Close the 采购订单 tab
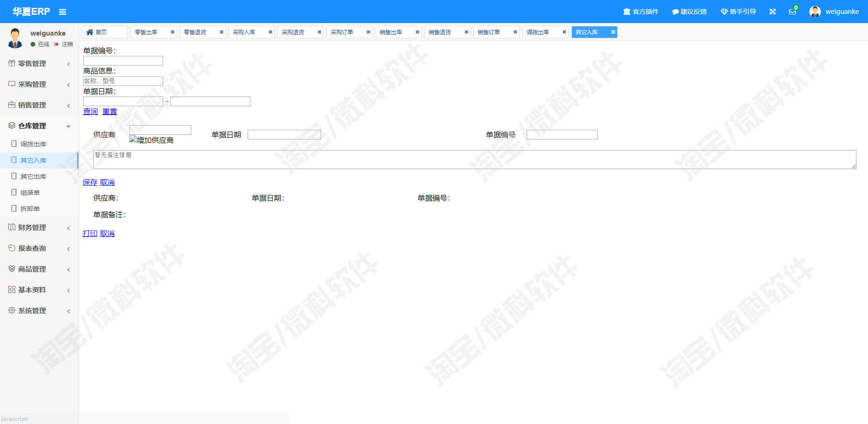868x424 pixels. pos(368,32)
